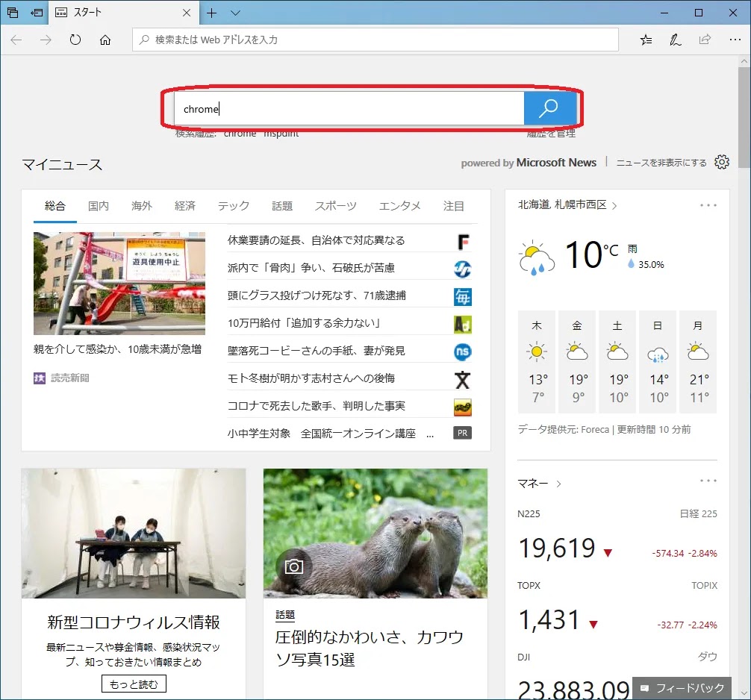This screenshot has height=700, width=751.
Task: Open the 話題 tab
Action: (282, 206)
